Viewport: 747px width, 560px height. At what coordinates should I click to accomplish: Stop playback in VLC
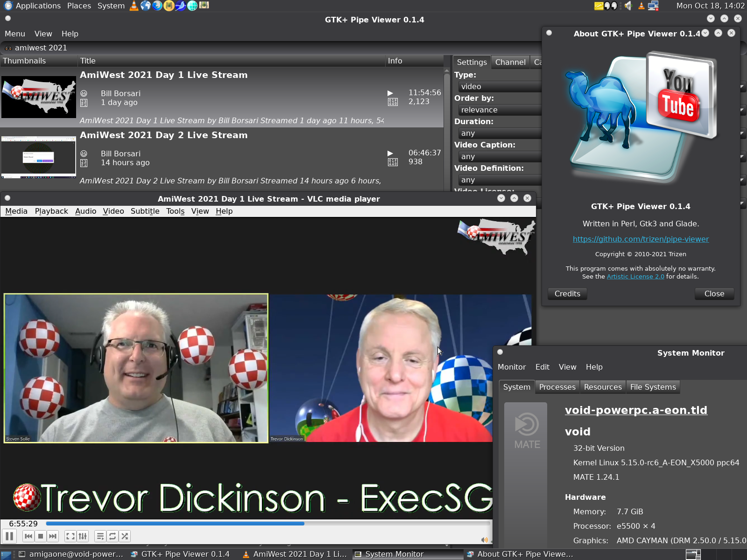(x=41, y=536)
